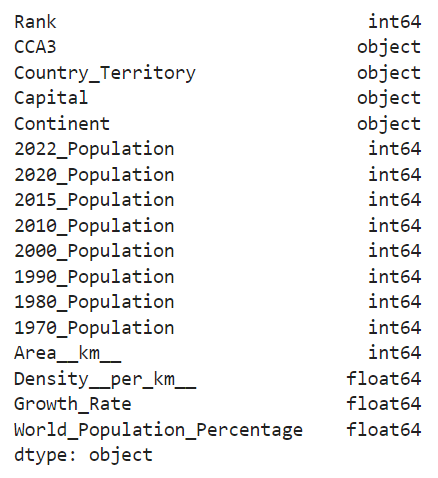Select the 'dtype: object' footer line

tap(83, 455)
